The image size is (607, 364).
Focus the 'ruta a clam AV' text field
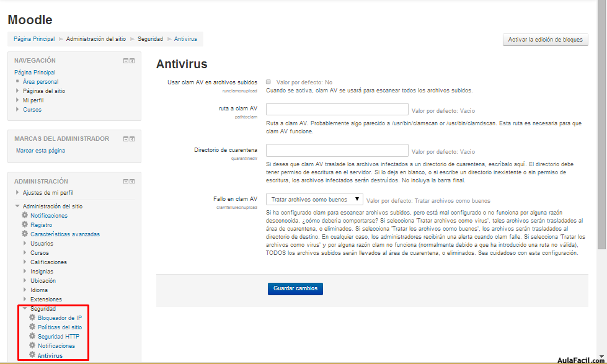click(337, 109)
